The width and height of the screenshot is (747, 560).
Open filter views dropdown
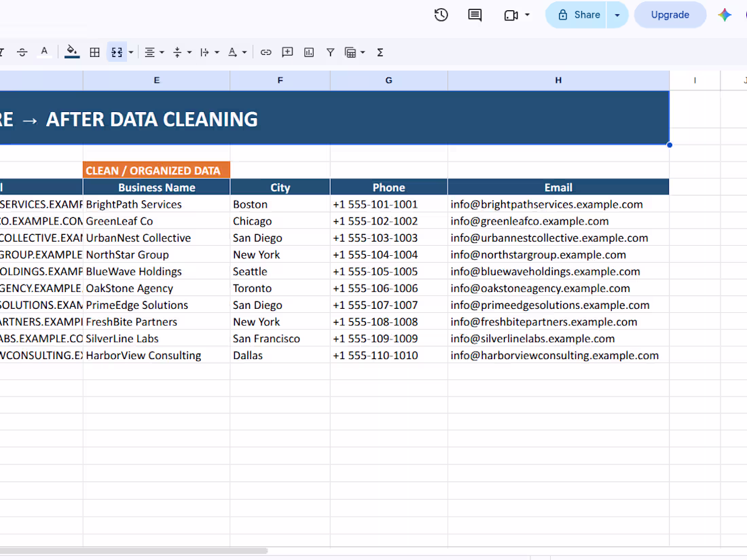tap(354, 52)
